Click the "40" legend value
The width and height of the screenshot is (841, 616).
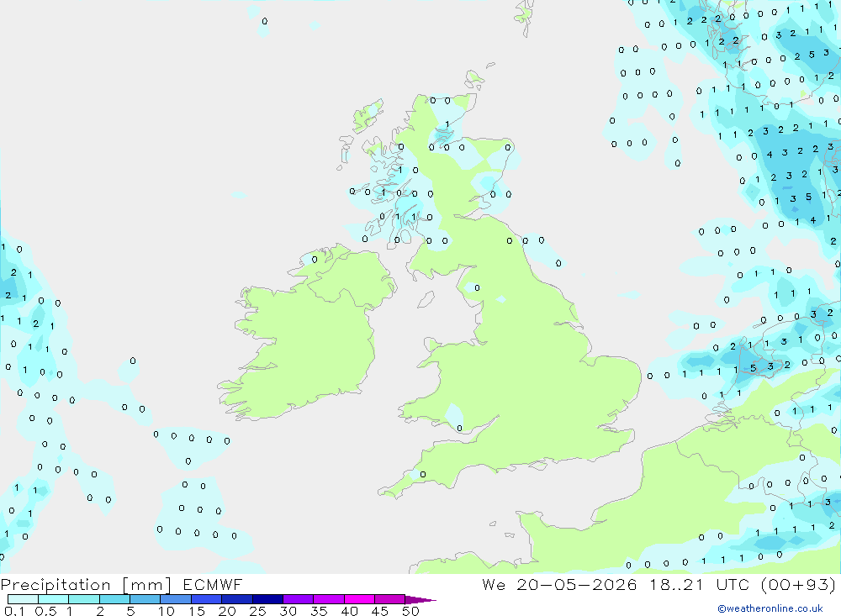click(x=350, y=611)
